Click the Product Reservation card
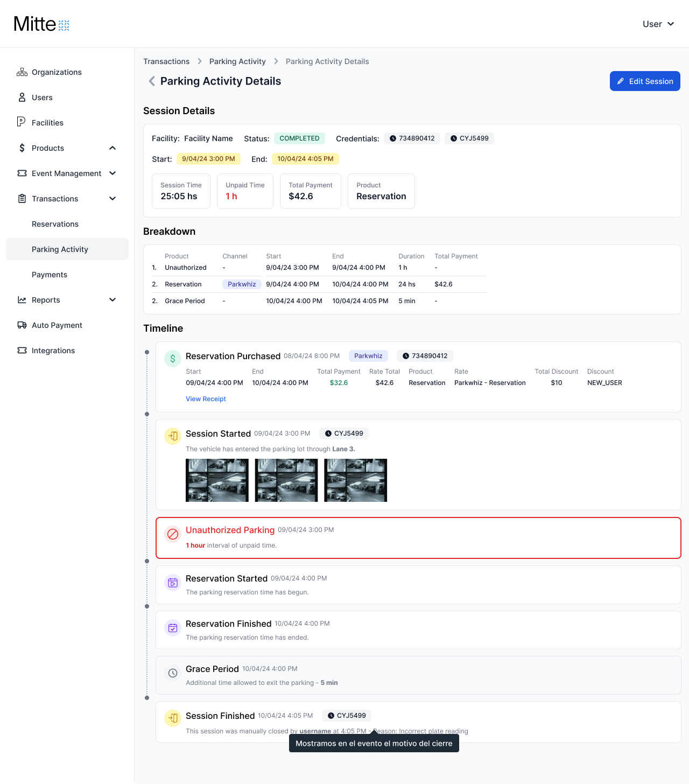Screen dimensions: 689x784 (381, 191)
